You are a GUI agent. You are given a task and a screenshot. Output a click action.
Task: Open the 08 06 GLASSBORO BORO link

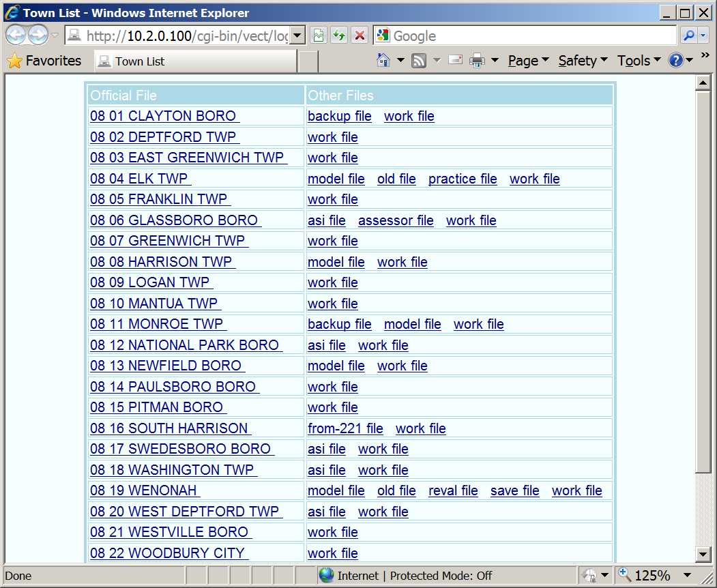click(175, 220)
